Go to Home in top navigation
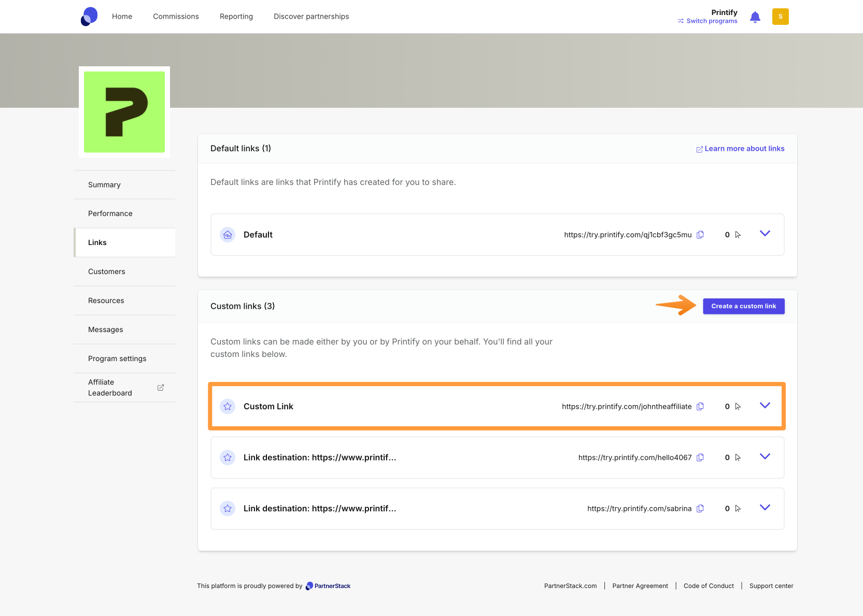The height and width of the screenshot is (616, 863). 122,17
